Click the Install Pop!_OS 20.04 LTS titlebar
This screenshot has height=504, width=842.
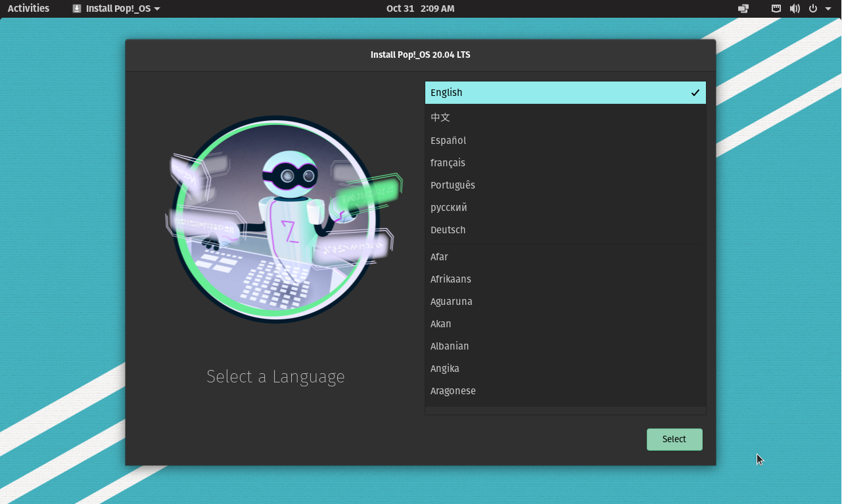click(420, 55)
